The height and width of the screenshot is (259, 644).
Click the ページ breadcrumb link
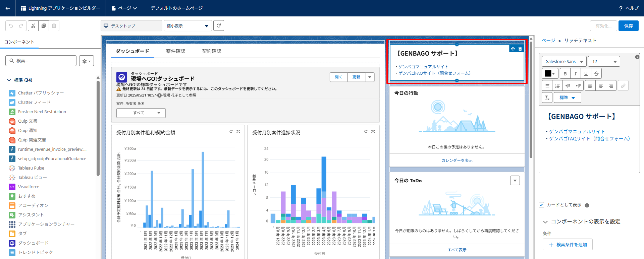coord(548,41)
